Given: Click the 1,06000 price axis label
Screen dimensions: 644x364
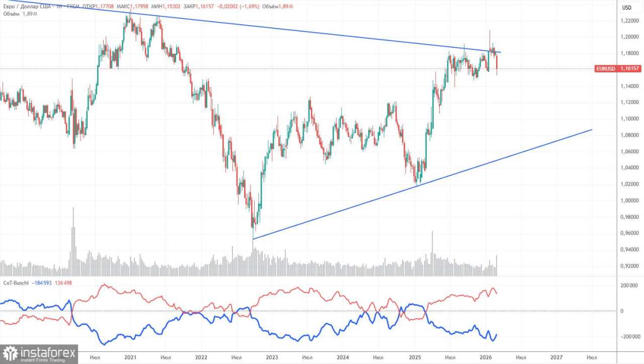Looking at the screenshot, I should tap(631, 151).
